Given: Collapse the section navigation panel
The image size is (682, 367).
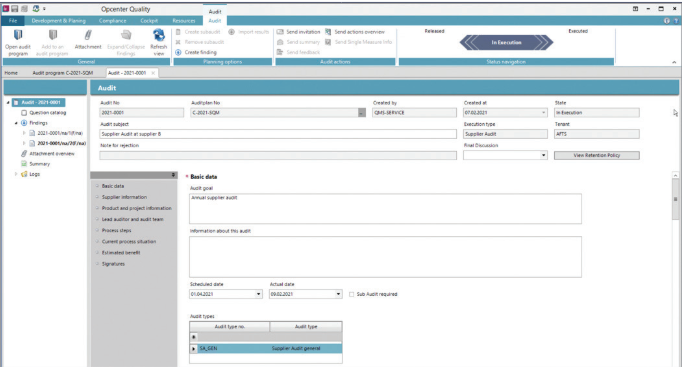Looking at the screenshot, I should point(173,175).
